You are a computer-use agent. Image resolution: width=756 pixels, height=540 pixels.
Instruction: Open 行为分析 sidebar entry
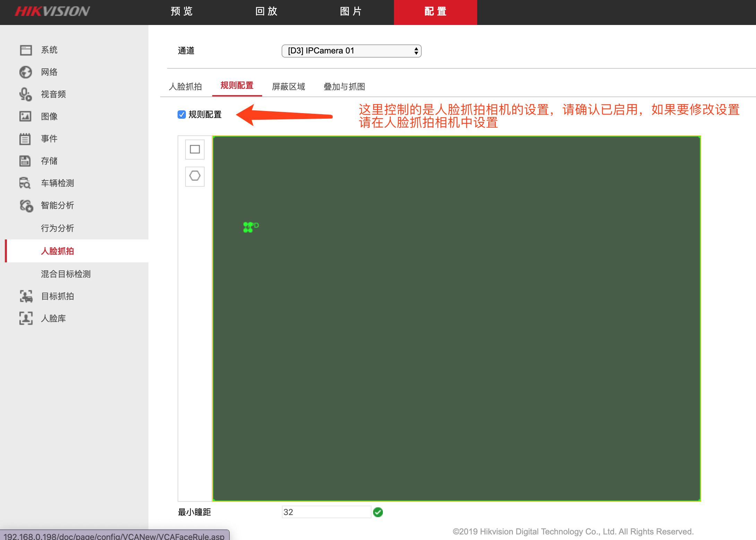tap(57, 228)
